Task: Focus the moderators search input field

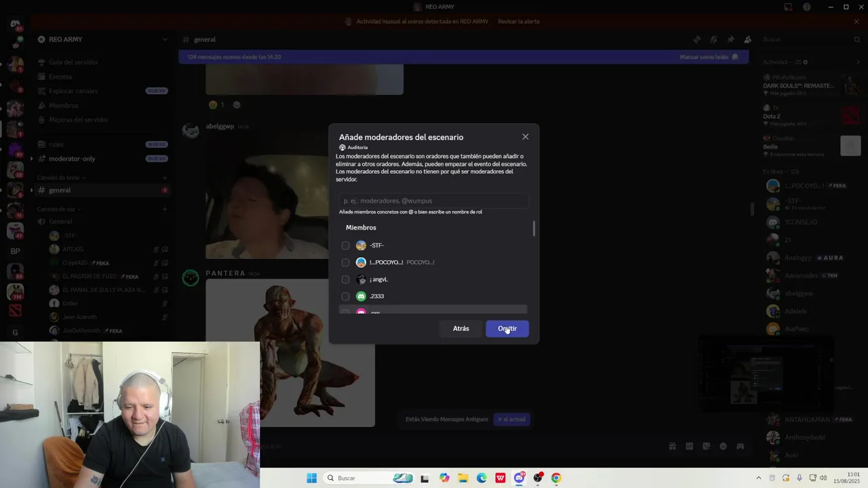Action: pyautogui.click(x=433, y=201)
